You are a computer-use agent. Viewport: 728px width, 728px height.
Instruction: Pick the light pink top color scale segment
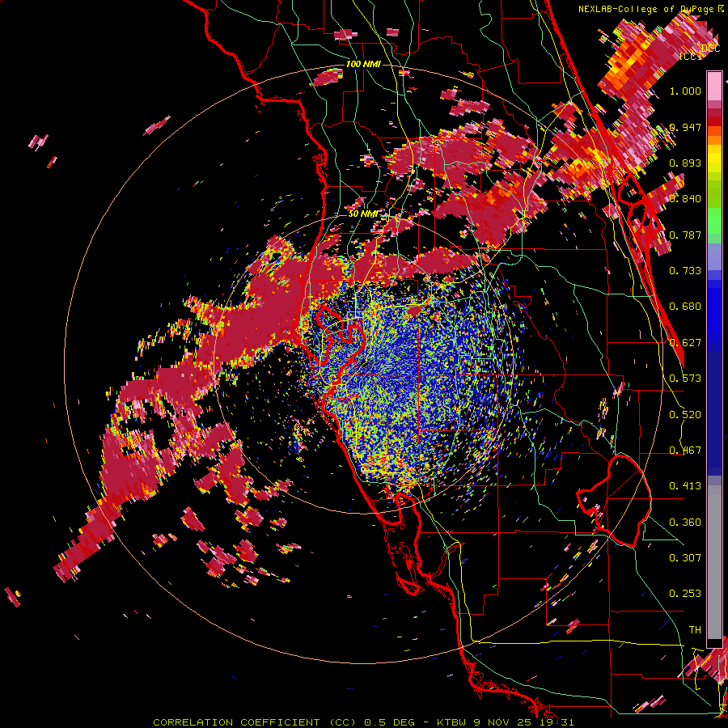714,87
